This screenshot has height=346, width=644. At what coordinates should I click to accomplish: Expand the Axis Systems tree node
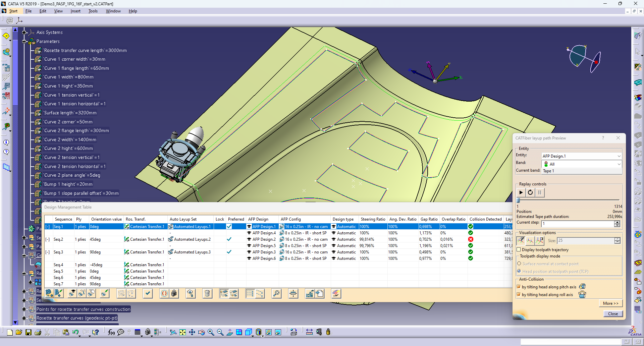coord(24,32)
